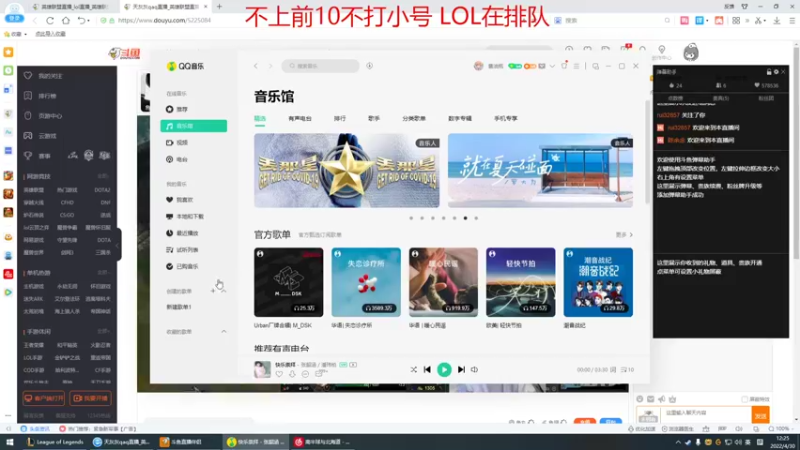800x450 pixels.
Task: Click the orange 客户端打开 button
Action: point(43,398)
